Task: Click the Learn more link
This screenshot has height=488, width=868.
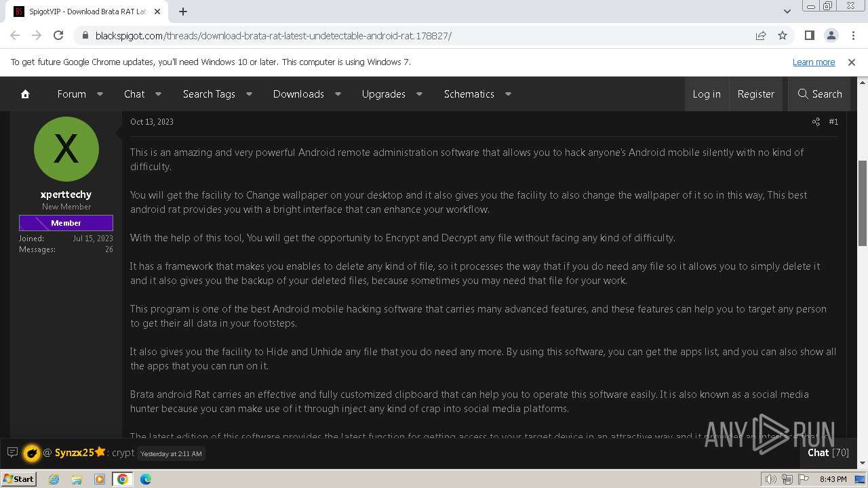Action: (x=814, y=62)
